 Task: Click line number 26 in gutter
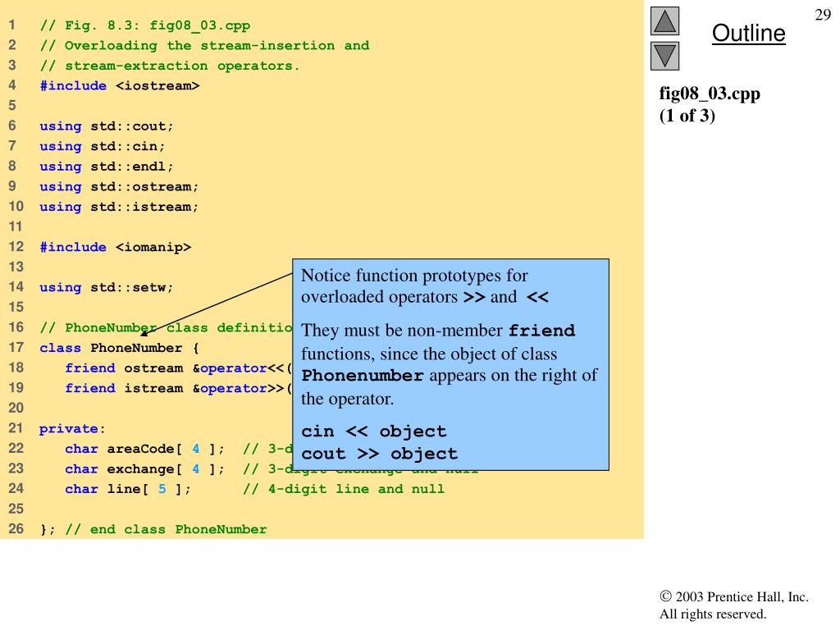point(16,529)
